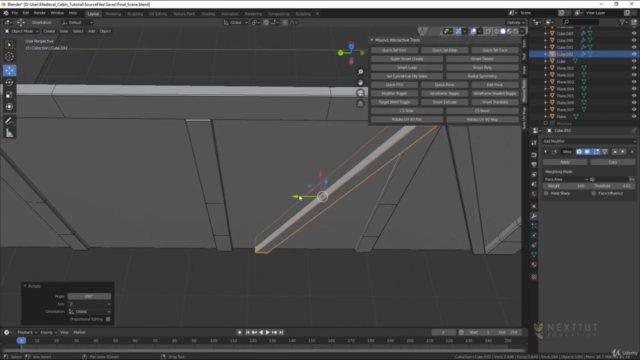This screenshot has width=640, height=360.
Task: Select solid viewport shading mode
Action: (x=503, y=31)
